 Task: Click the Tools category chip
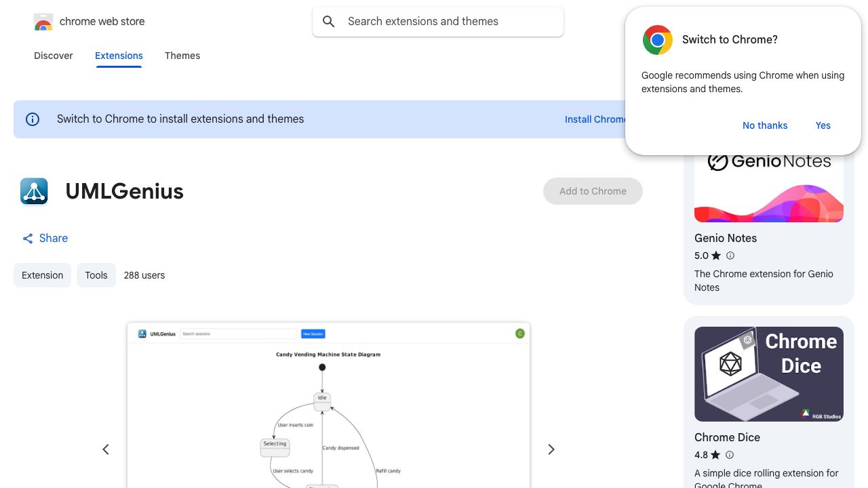pos(96,275)
